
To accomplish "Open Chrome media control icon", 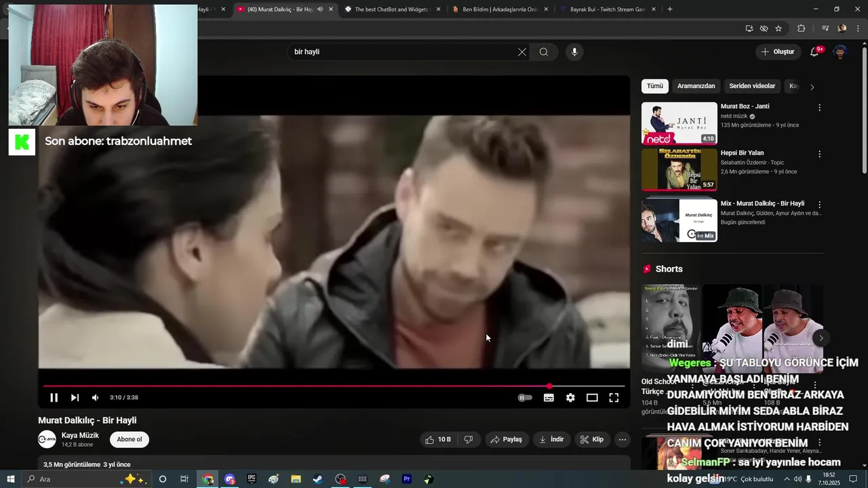I will [x=825, y=28].
